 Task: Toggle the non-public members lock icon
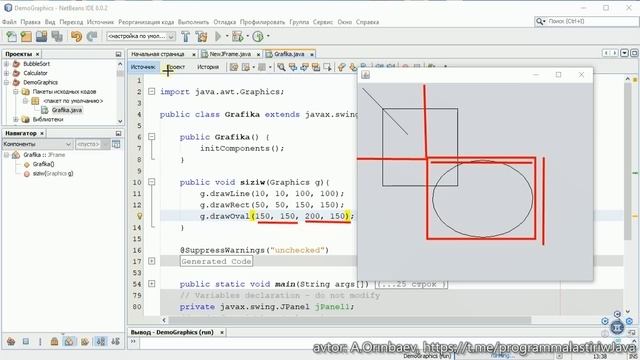coord(54,342)
